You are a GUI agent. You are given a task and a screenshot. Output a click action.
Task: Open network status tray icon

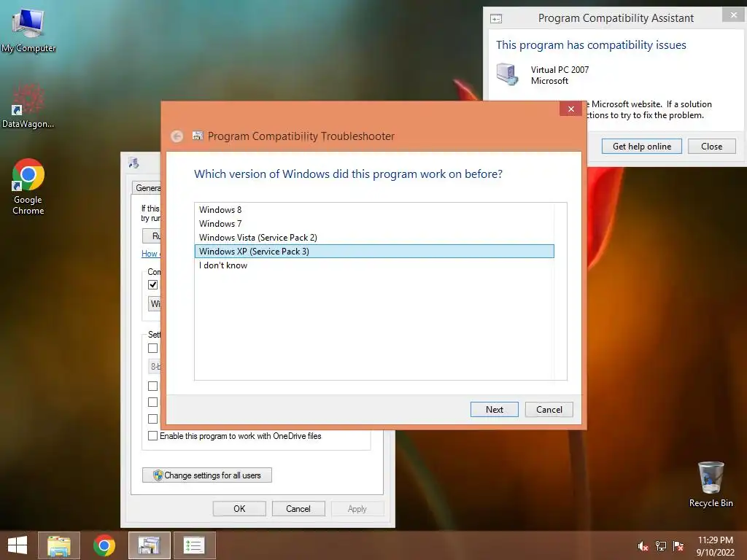[x=661, y=546]
